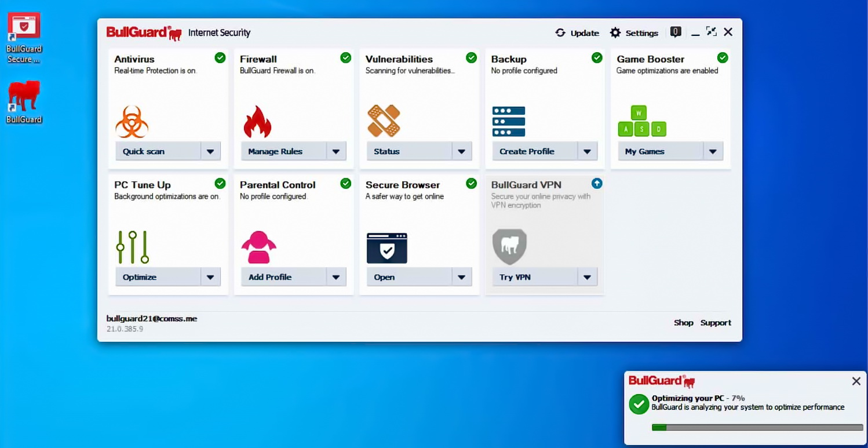Click the Try VPN button
This screenshot has height=448, width=868.
(535, 277)
